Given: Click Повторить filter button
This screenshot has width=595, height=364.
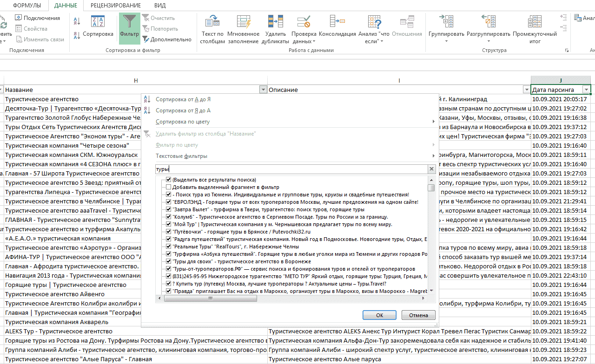Looking at the screenshot, I should click(160, 29).
